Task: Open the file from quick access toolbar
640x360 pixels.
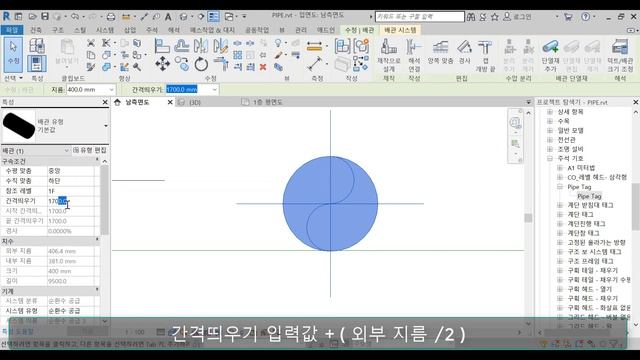Action: tap(32, 17)
